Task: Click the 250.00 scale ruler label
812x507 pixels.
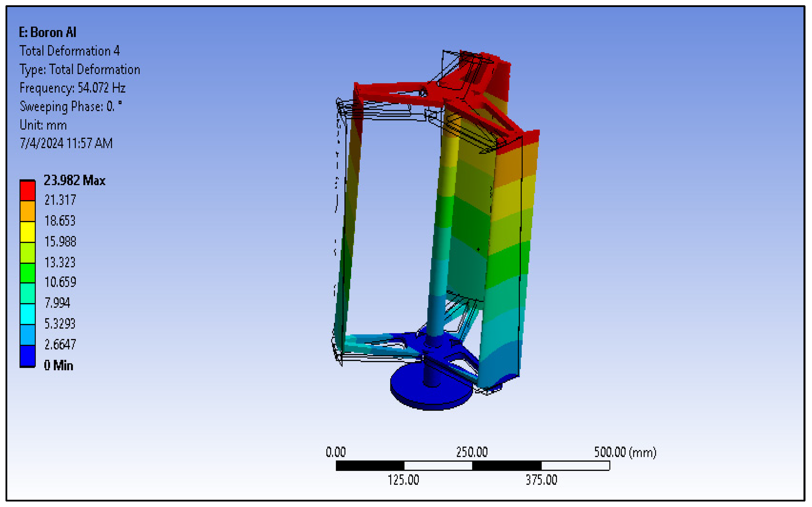Action: pos(472,452)
